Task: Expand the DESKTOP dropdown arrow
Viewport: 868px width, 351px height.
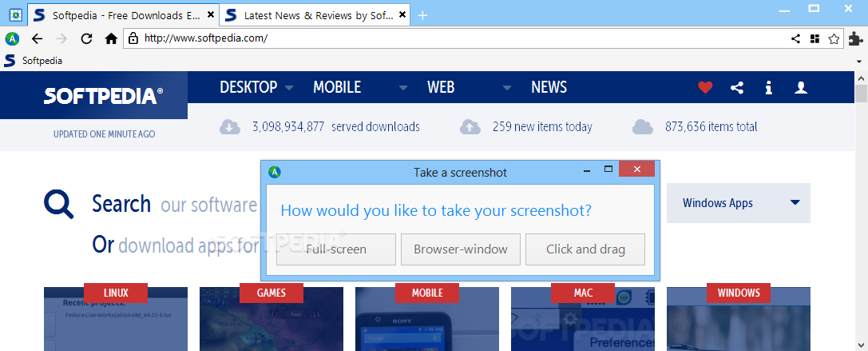Action: tap(289, 88)
